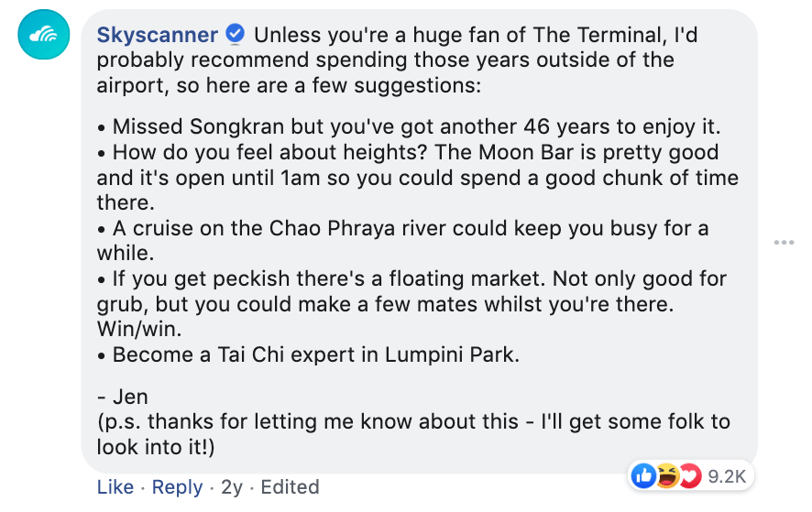Click the blue thumbs-up reaction icon
The height and width of the screenshot is (512, 812).
point(643,476)
